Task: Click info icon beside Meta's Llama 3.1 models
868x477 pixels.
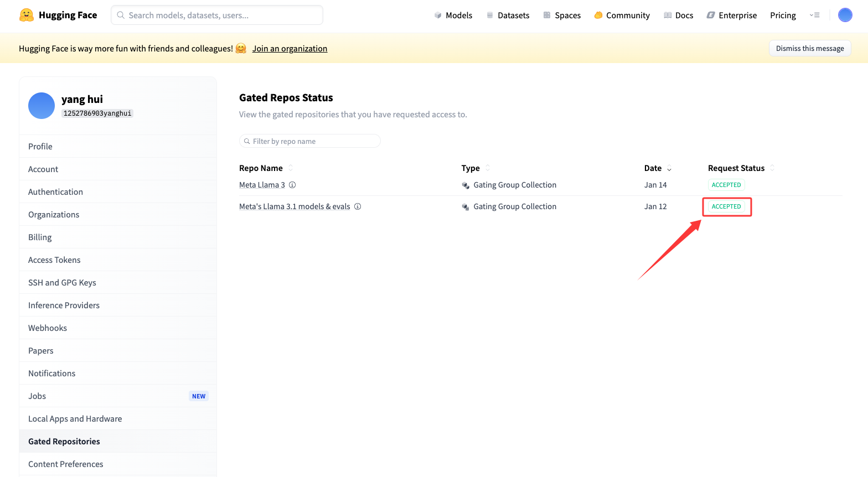Action: point(358,206)
